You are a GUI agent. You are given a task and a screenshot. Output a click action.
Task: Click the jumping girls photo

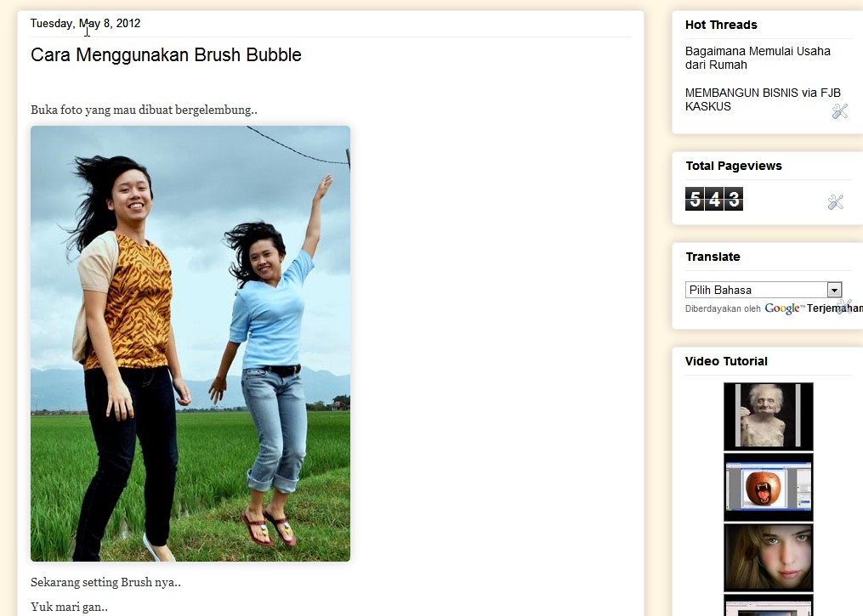coord(190,344)
